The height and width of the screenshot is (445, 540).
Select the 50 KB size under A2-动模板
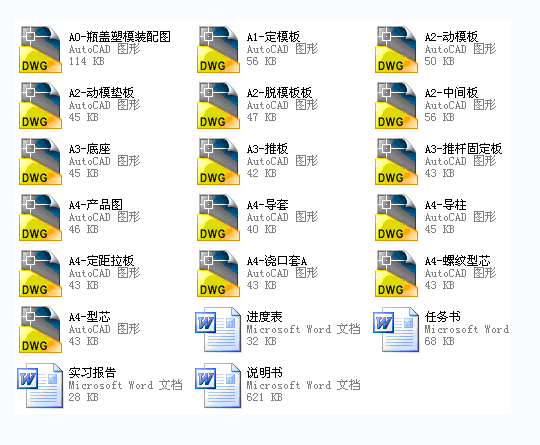pos(439,61)
